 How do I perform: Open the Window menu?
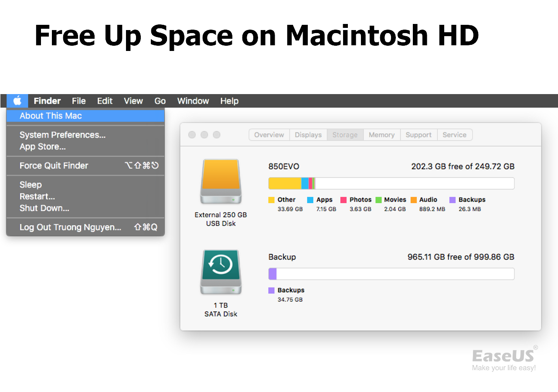click(193, 101)
